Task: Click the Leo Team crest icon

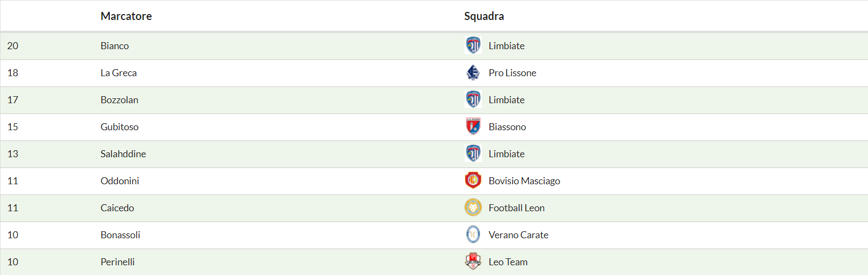Action: pos(473,261)
